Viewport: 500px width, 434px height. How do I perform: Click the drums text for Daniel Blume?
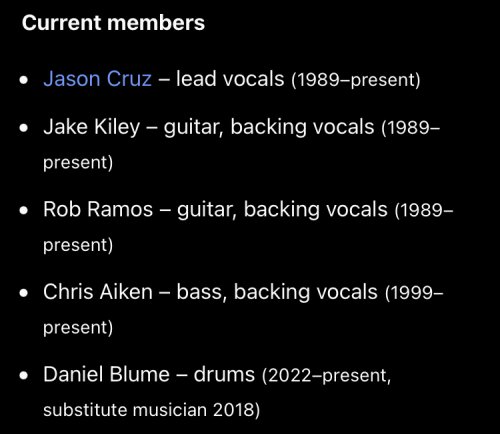coord(224,374)
